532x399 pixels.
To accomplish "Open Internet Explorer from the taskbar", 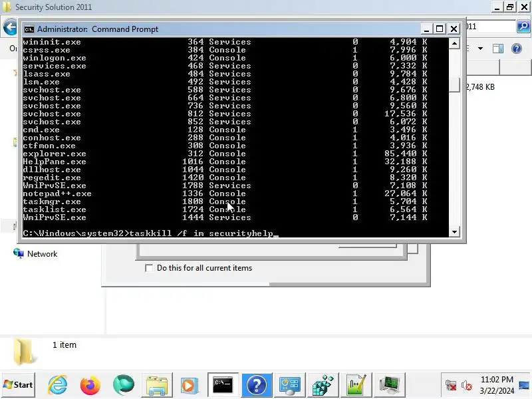I will [x=58, y=385].
